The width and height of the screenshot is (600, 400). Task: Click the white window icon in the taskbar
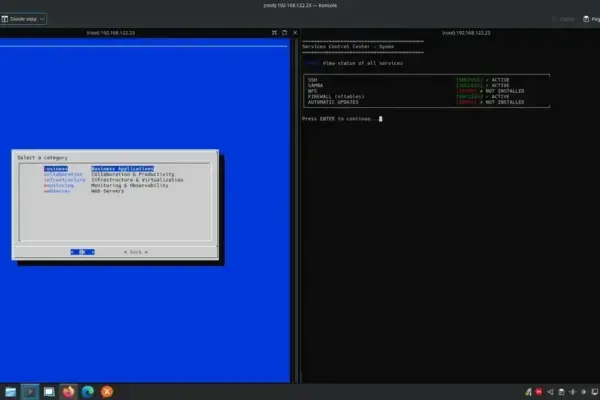pos(49,392)
